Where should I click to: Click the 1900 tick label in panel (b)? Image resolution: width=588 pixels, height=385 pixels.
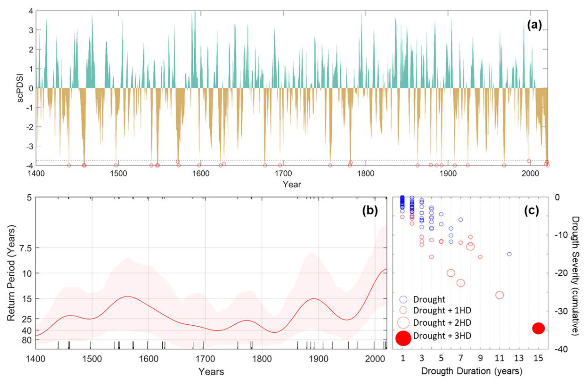pos(318,359)
